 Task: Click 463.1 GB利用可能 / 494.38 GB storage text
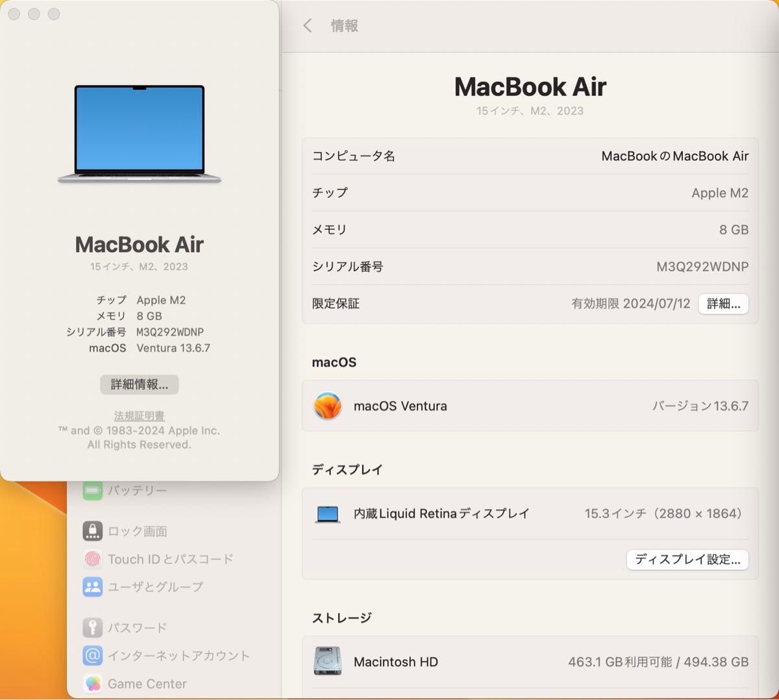click(x=658, y=662)
